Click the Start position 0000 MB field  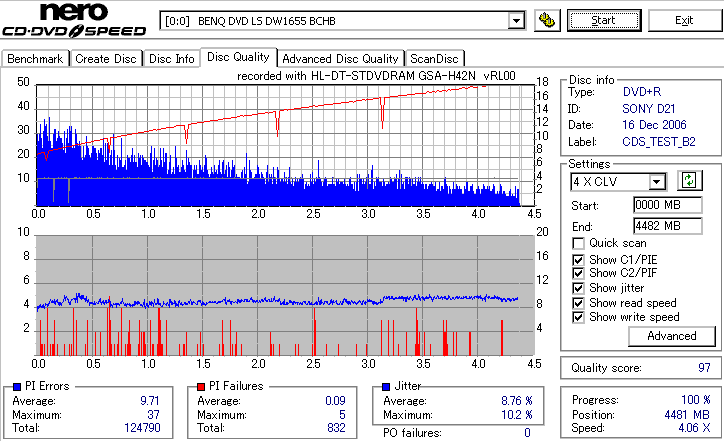point(668,205)
